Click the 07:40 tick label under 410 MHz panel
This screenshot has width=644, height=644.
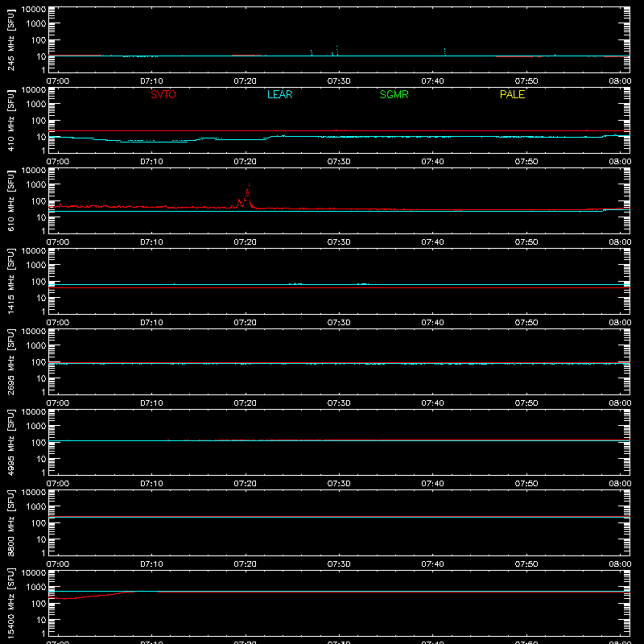[x=432, y=162]
